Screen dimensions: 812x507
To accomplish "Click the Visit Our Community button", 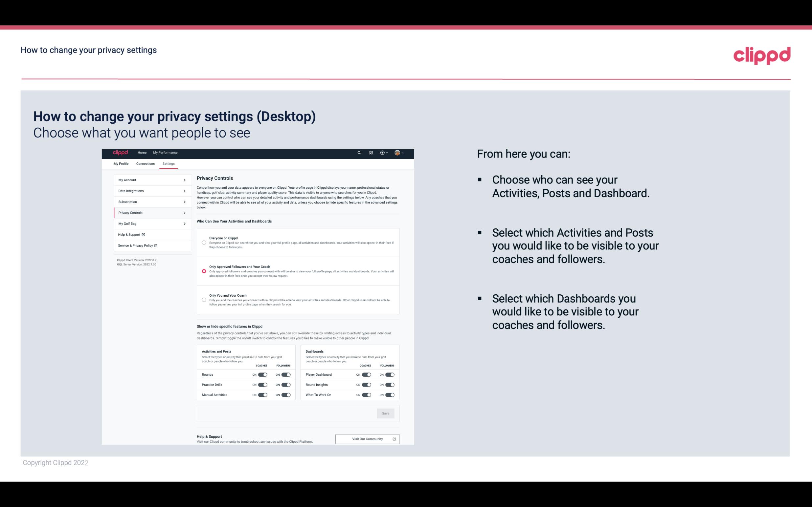I will coord(367,438).
